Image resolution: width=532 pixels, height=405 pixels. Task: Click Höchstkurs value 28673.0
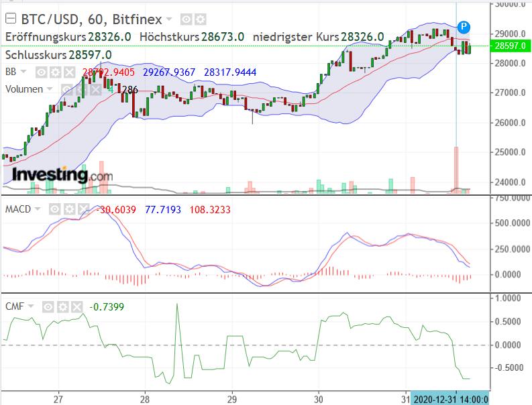[223, 37]
